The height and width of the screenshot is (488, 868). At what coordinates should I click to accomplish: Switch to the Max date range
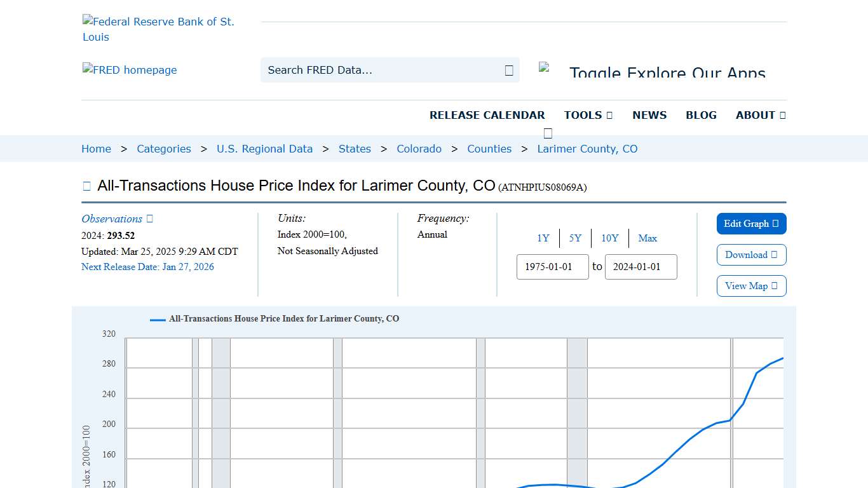click(x=648, y=238)
